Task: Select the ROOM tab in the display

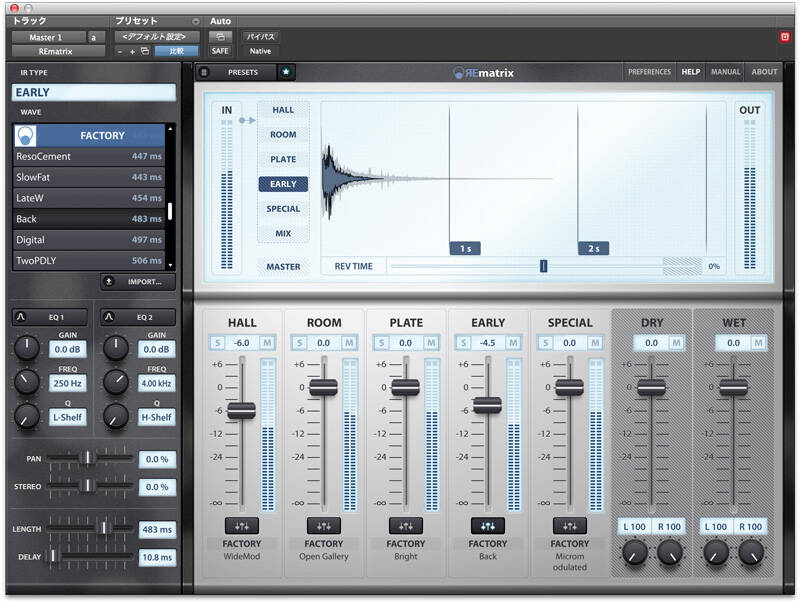Action: click(x=283, y=134)
